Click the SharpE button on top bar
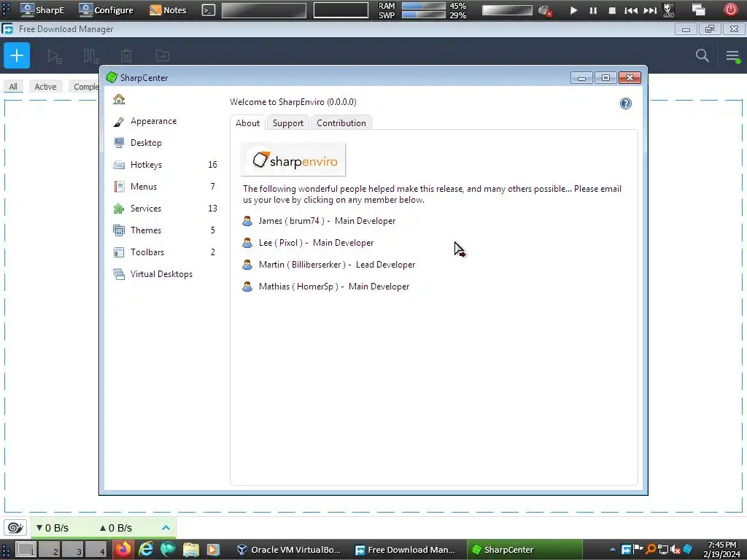Viewport: 747px width, 560px height. [x=42, y=10]
